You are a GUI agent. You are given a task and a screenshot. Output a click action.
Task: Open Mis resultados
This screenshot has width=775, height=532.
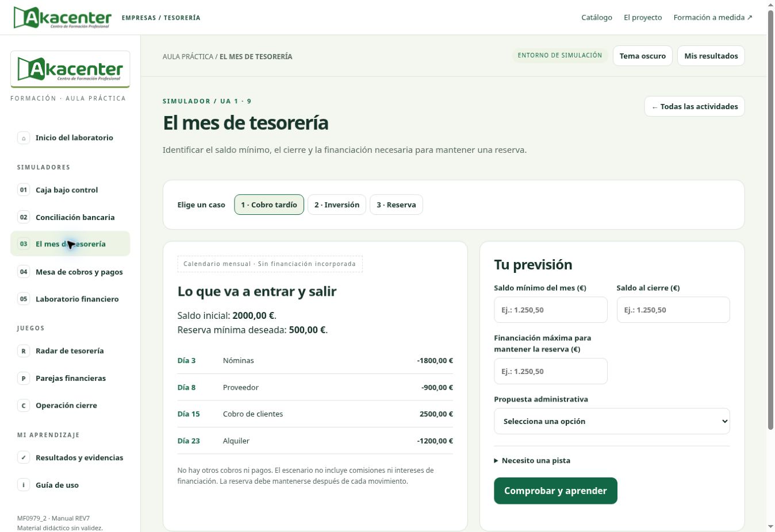[x=711, y=56]
